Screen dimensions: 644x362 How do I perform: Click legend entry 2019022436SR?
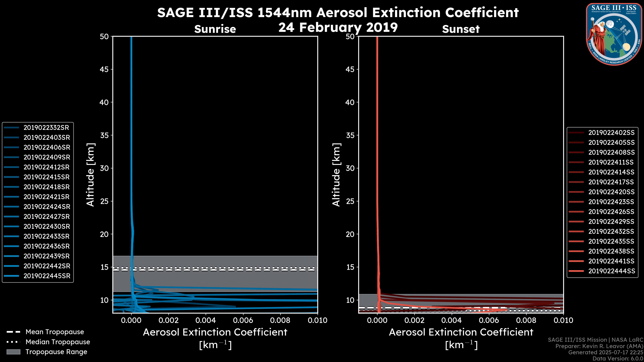click(x=46, y=246)
